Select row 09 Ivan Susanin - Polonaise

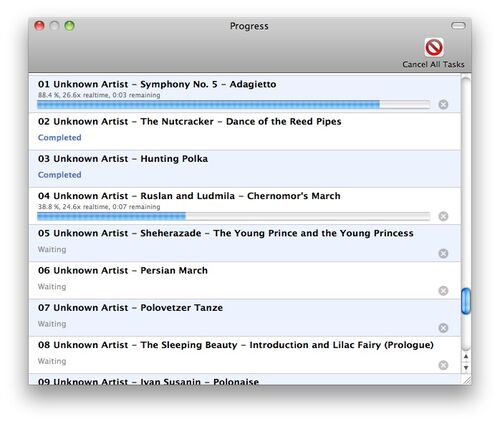(245, 379)
